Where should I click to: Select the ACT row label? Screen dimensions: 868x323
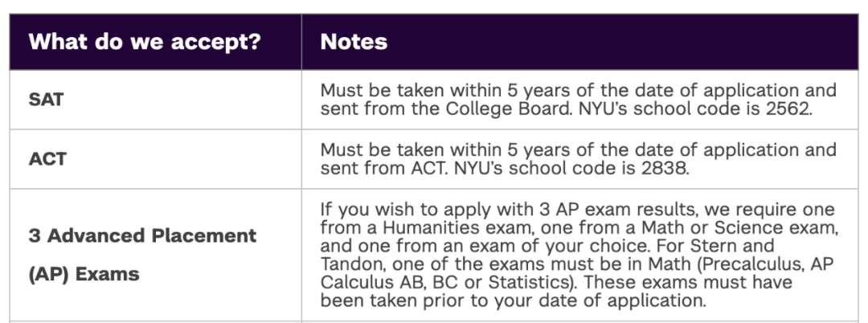[47, 159]
